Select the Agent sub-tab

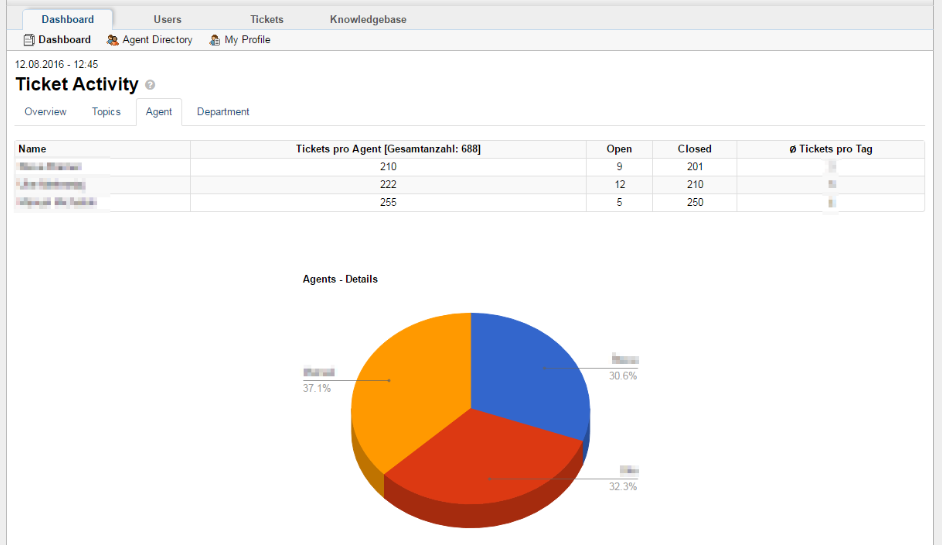coord(159,112)
